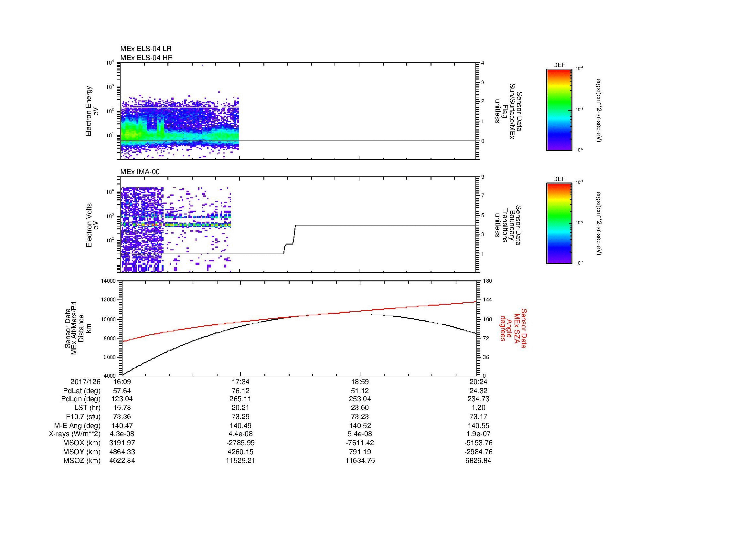Select the PdLon (deg) row label
Image resolution: width=756 pixels, height=534 pixels.
(x=81, y=399)
